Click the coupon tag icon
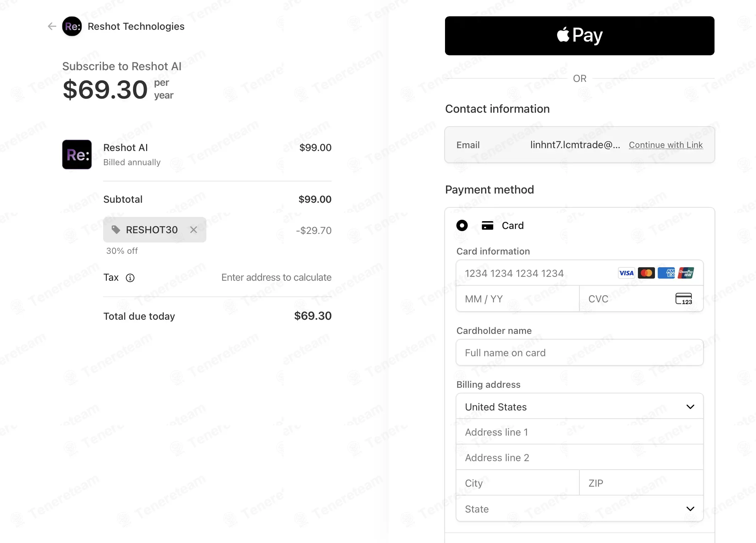The image size is (756, 543). (x=116, y=230)
